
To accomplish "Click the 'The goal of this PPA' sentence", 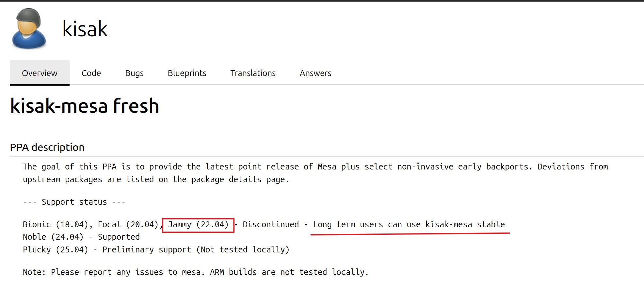I will [315, 167].
